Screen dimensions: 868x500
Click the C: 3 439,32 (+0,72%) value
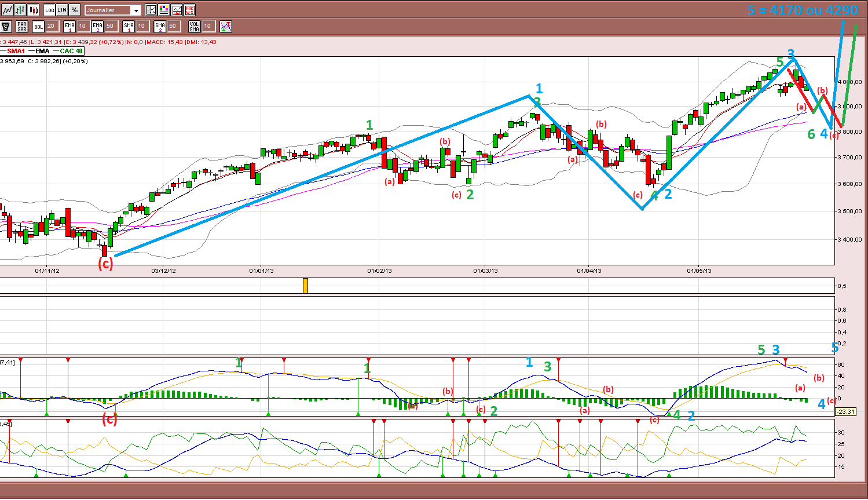pyautogui.click(x=94, y=42)
